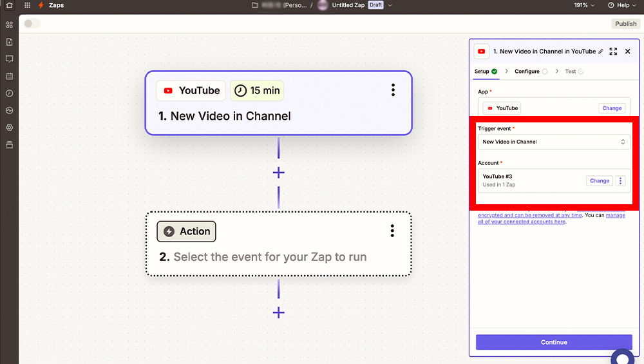Open the sidebar calendar icon

pos(10,76)
